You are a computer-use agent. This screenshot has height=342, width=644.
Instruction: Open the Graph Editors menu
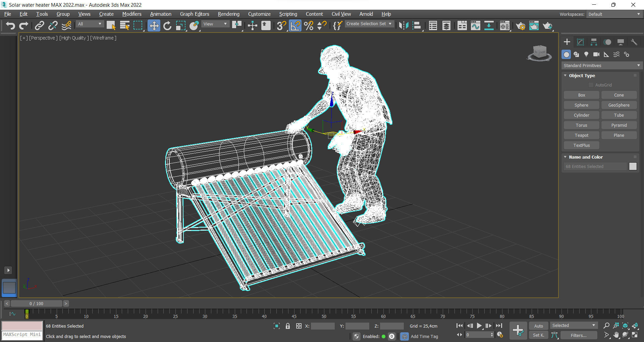(x=195, y=14)
